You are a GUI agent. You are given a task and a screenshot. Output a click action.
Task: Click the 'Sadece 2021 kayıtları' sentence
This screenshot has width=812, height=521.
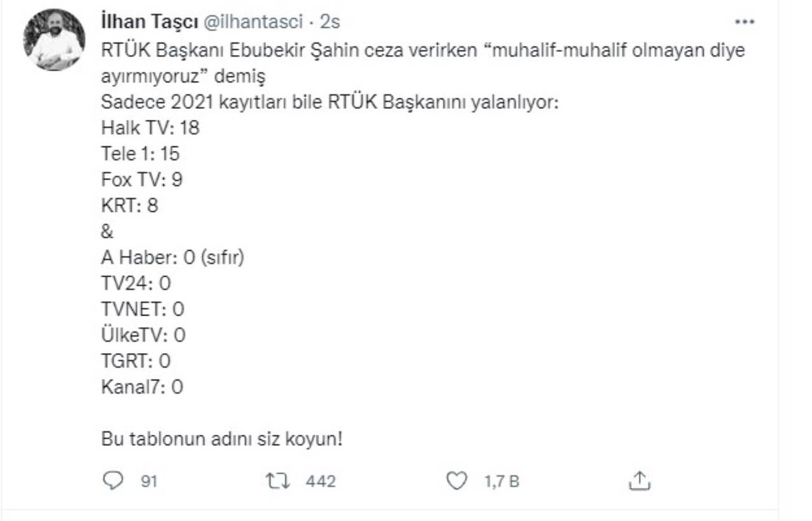(x=330, y=103)
